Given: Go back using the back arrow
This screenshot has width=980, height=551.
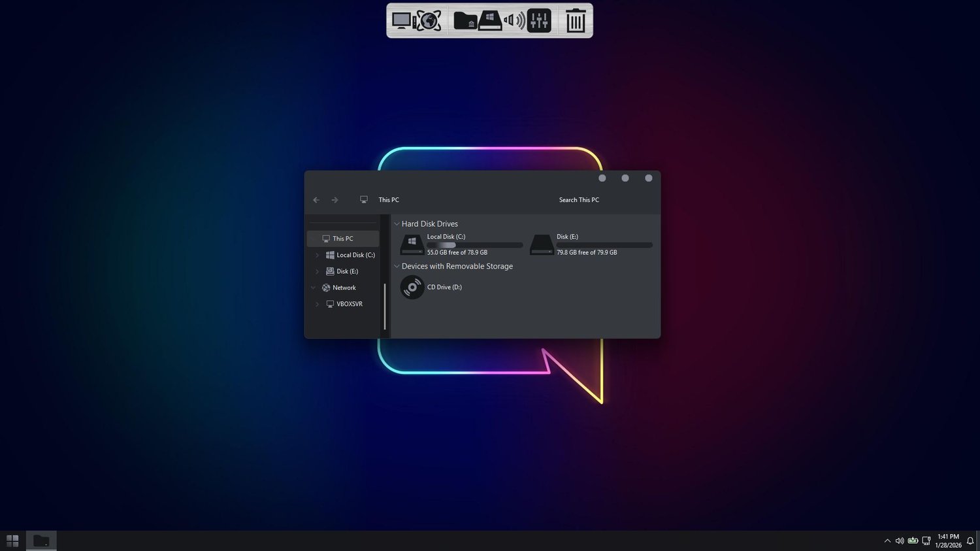Looking at the screenshot, I should click(x=316, y=200).
